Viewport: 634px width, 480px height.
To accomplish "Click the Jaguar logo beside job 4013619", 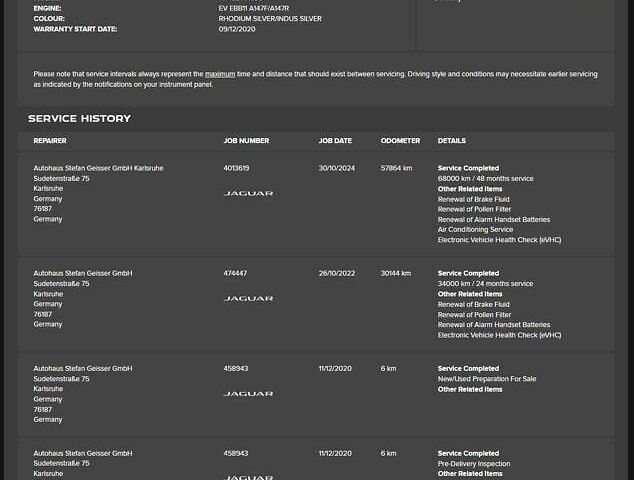I will pyautogui.click(x=248, y=193).
